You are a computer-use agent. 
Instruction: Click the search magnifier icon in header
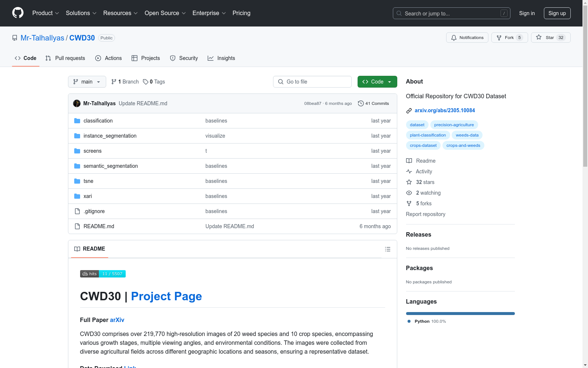[399, 13]
